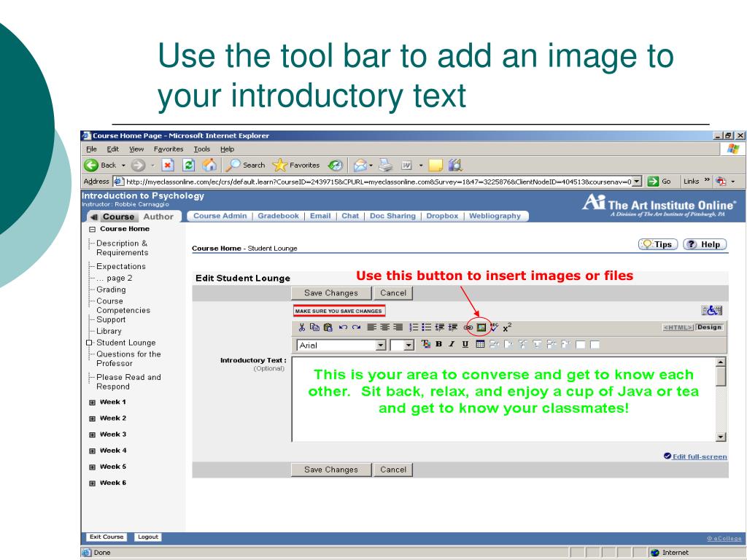Click the top Save Changes button
Image resolution: width=747 pixels, height=560 pixels.
point(330,293)
